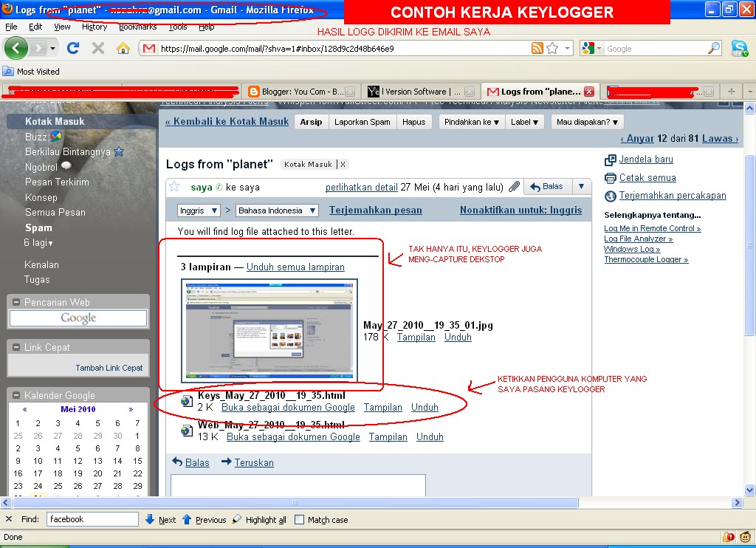The width and height of the screenshot is (756, 548).
Task: Bookmark page with the star icon
Action: pos(552,48)
